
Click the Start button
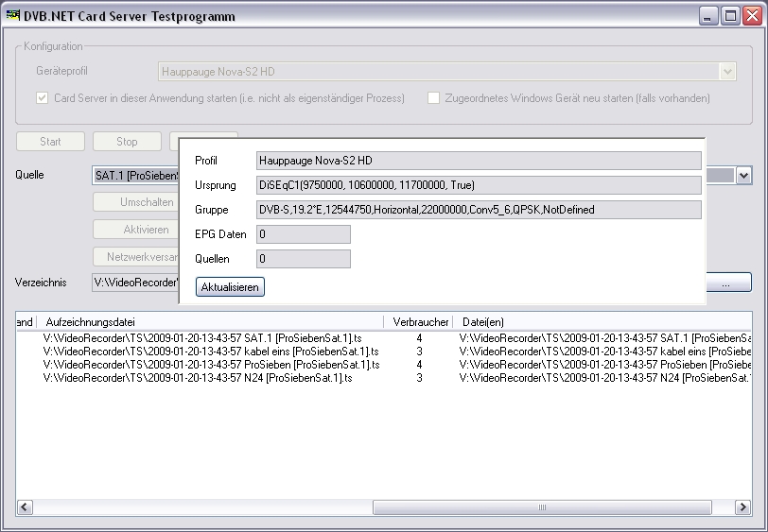tap(51, 142)
